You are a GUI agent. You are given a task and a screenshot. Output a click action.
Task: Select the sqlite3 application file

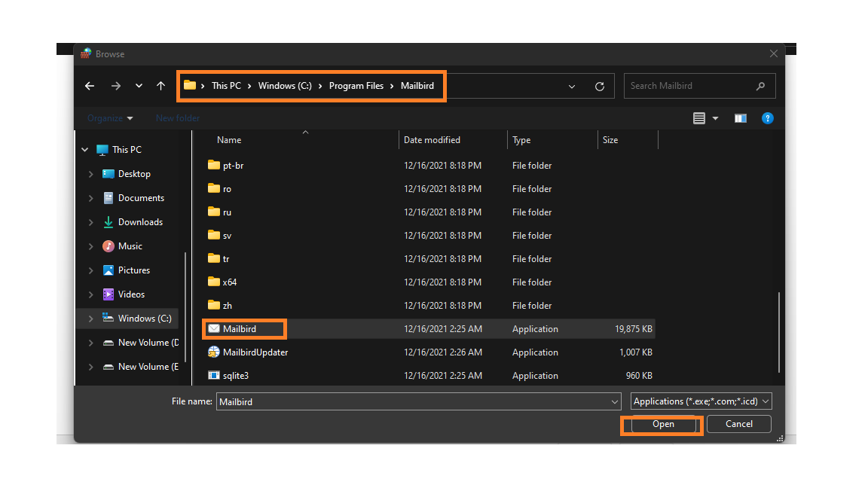[236, 375]
